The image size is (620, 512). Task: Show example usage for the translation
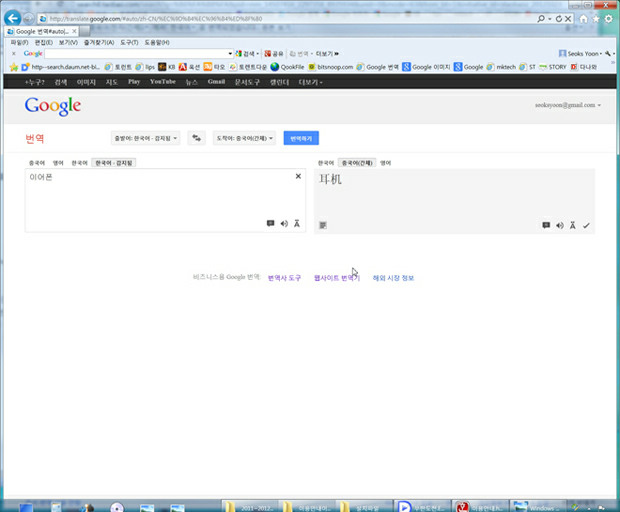[x=546, y=225]
